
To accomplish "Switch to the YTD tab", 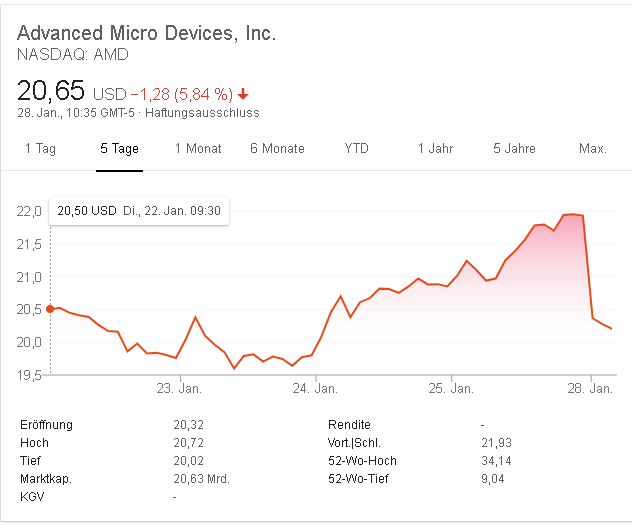I will pyautogui.click(x=356, y=148).
